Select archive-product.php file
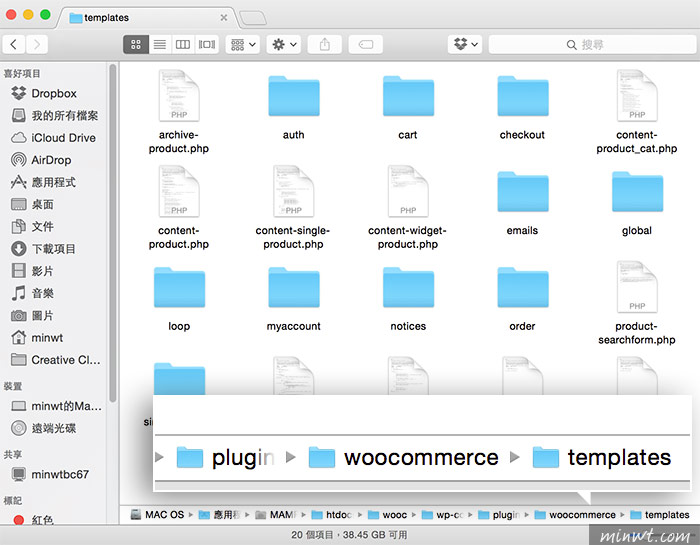 [179, 112]
